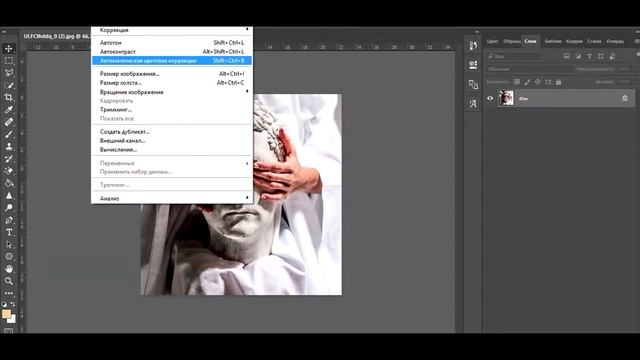Select the Lasso tool
The height and width of the screenshot is (360, 640).
pyautogui.click(x=9, y=73)
